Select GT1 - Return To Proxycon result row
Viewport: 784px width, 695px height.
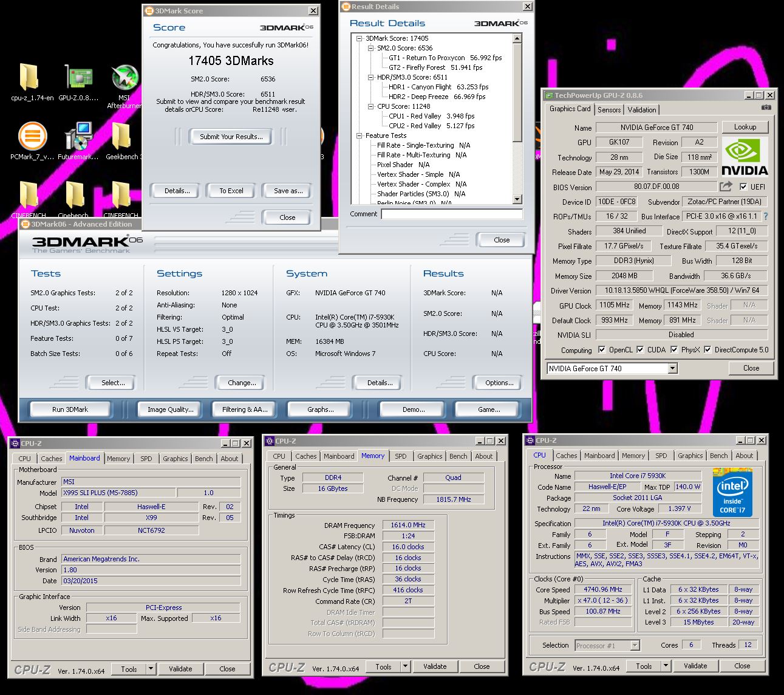[445, 58]
